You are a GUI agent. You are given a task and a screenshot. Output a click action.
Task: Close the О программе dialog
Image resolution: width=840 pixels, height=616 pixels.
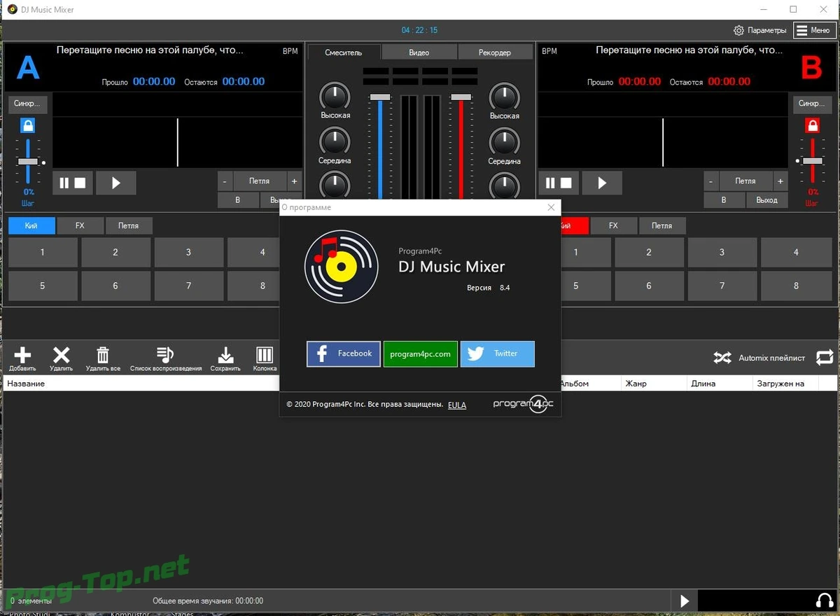tap(552, 207)
